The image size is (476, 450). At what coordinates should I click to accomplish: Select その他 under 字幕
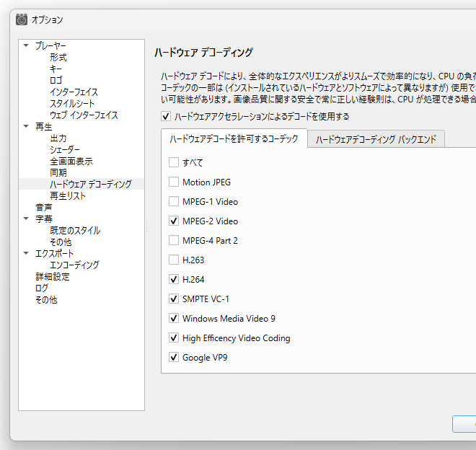[x=61, y=242]
